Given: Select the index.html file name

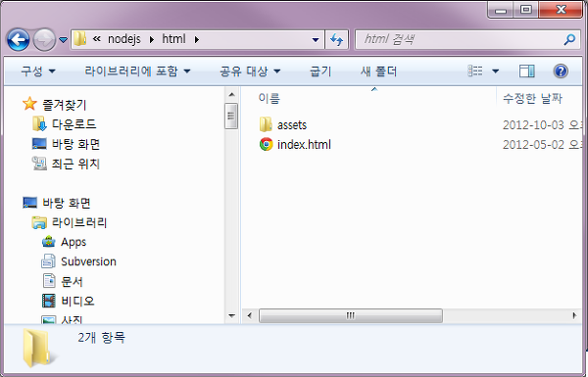Looking at the screenshot, I should click(x=304, y=144).
